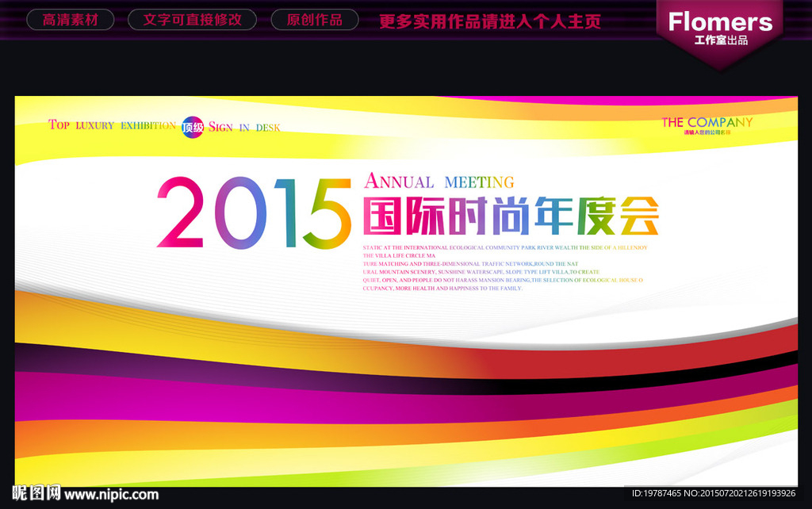Click the 原创作品 pill label
This screenshot has height=509, width=812.
tap(314, 20)
